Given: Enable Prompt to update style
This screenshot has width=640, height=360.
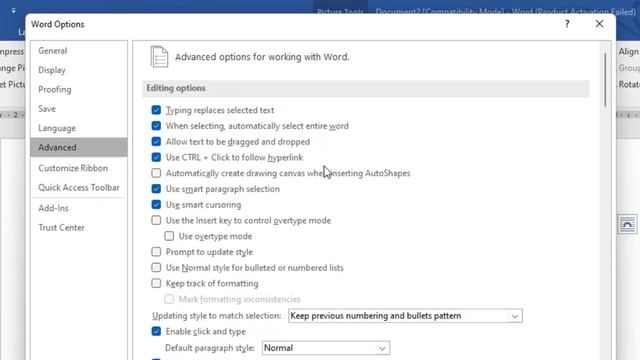Looking at the screenshot, I should [x=156, y=252].
